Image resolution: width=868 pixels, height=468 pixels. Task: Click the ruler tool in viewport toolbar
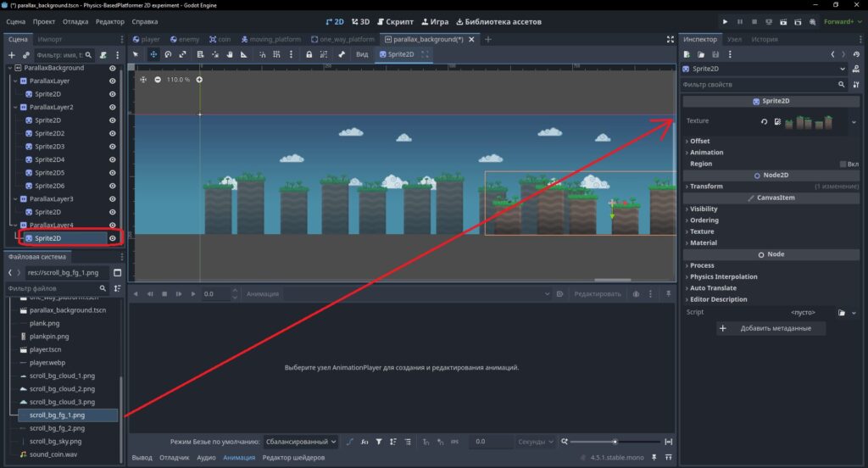pyautogui.click(x=243, y=54)
